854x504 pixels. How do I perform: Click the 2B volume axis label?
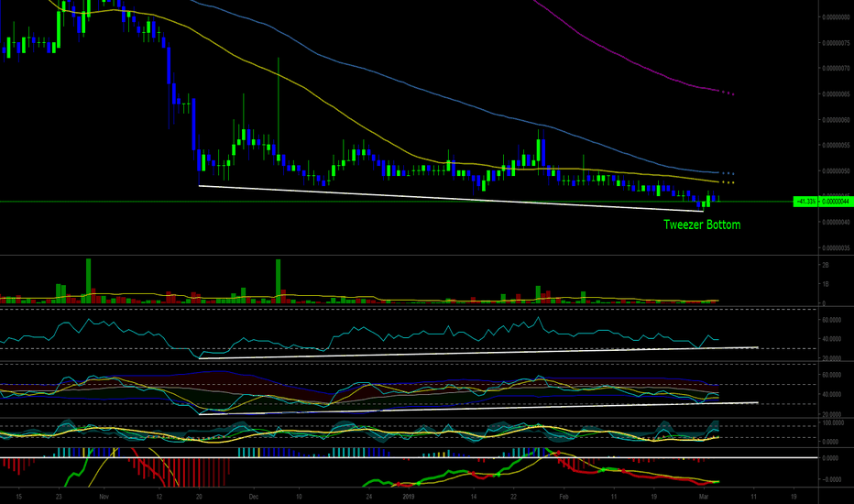click(826, 265)
